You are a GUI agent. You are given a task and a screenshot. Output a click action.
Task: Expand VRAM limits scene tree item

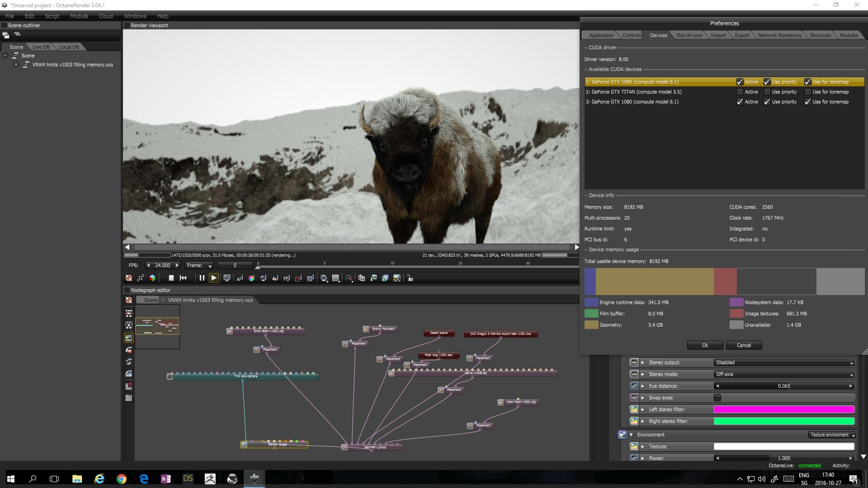16,65
